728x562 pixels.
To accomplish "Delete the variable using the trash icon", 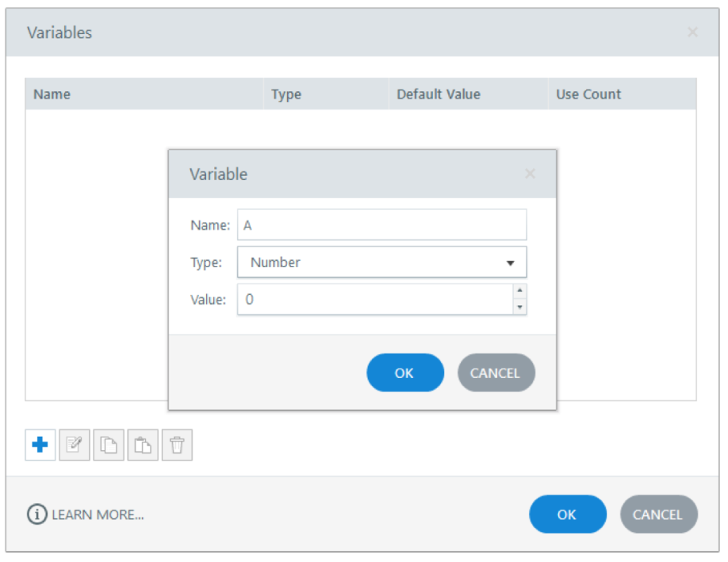I will tap(177, 445).
